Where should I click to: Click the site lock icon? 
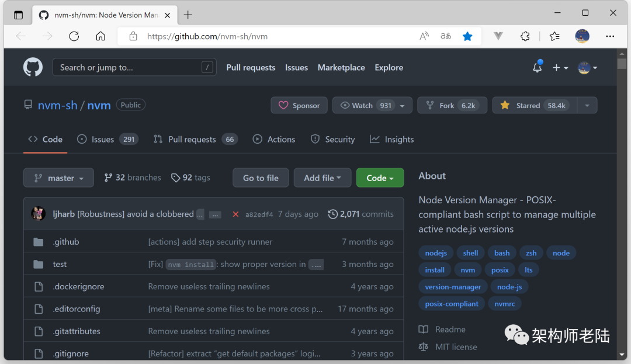[x=133, y=36]
